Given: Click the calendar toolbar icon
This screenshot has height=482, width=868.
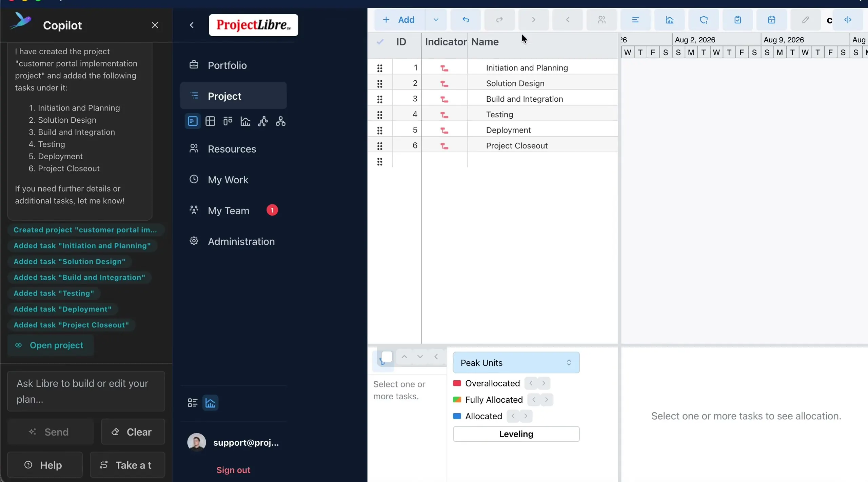Looking at the screenshot, I should 772,20.
